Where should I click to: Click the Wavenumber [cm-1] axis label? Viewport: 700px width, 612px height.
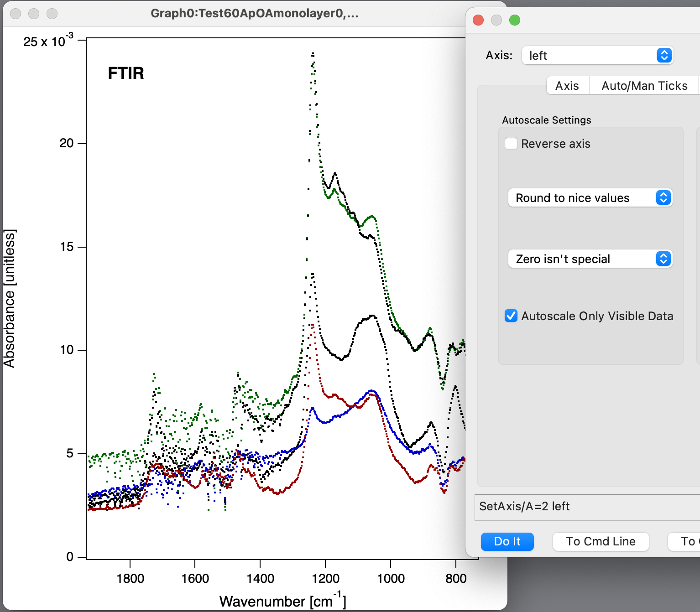pos(282,600)
